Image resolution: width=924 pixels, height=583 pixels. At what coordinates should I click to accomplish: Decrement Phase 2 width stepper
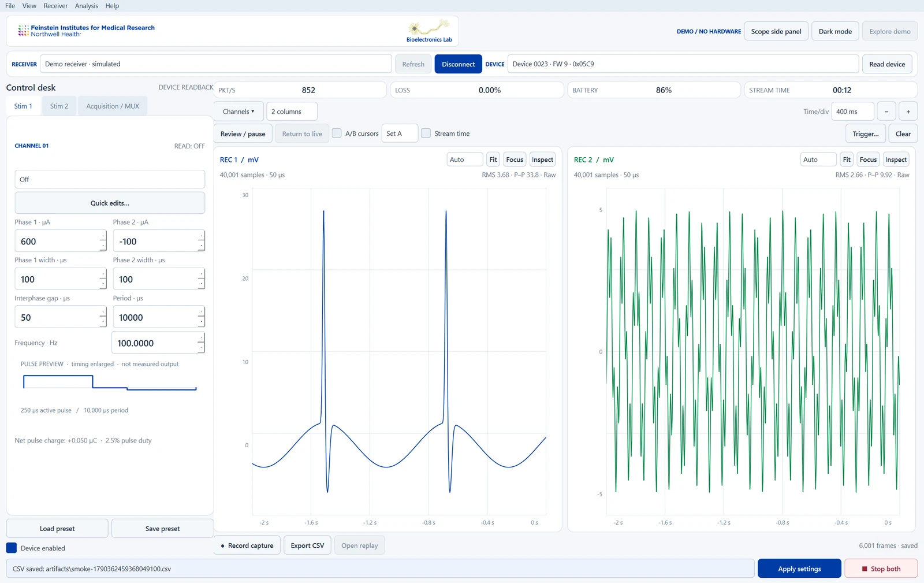(x=201, y=285)
